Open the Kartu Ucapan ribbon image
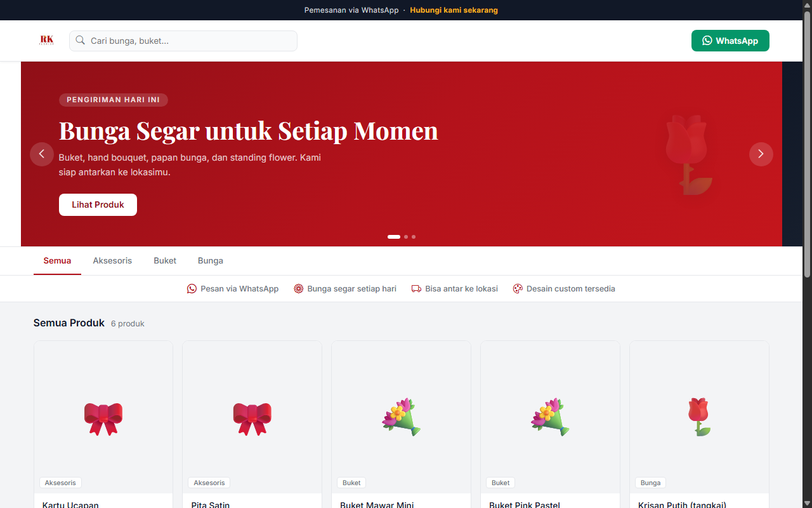Image resolution: width=812 pixels, height=508 pixels. click(x=103, y=417)
